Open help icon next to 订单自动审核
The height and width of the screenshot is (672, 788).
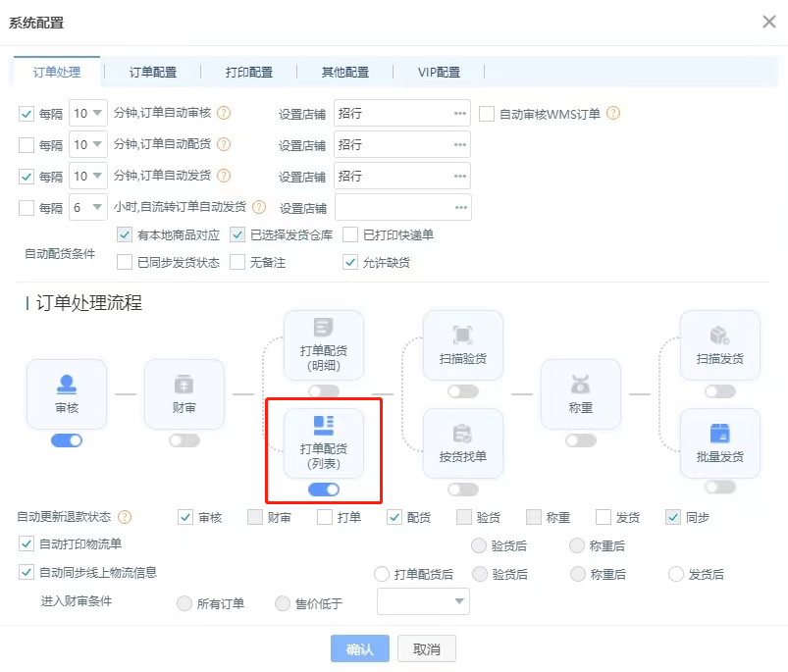point(224,113)
